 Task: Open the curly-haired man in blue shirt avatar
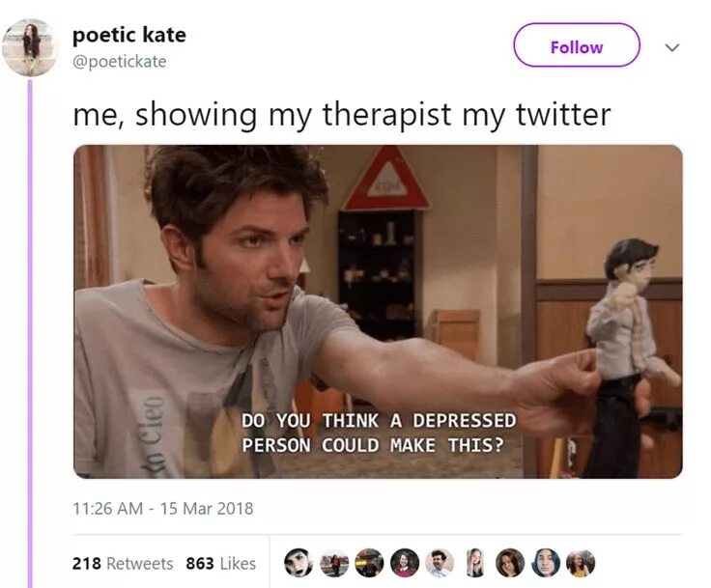tap(440, 563)
